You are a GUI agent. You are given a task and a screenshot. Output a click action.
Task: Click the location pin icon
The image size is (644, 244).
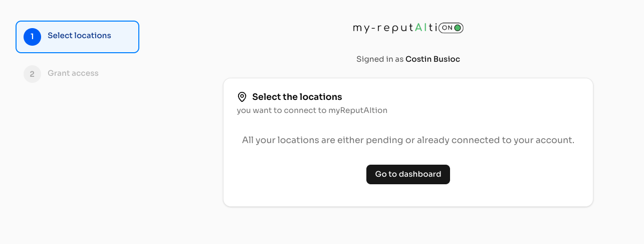click(242, 97)
